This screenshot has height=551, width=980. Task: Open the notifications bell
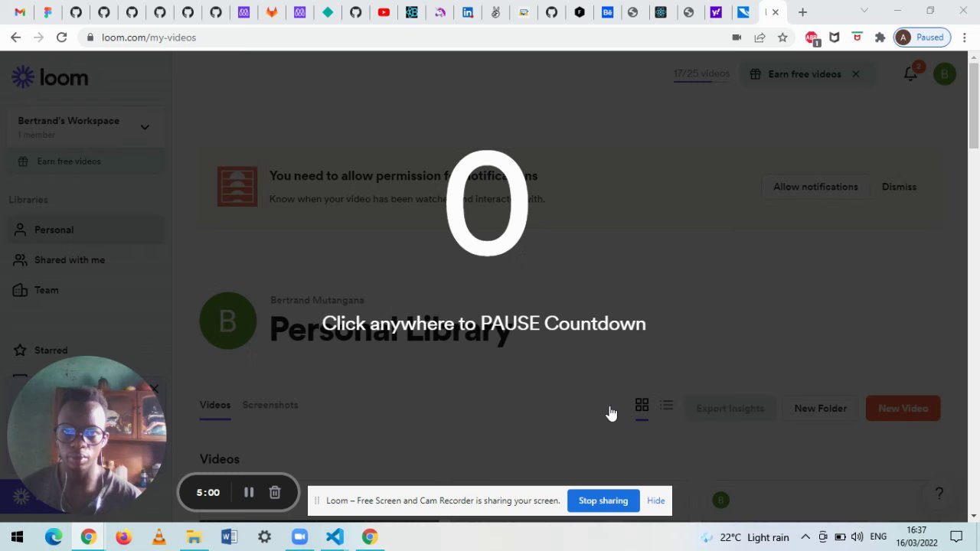click(910, 74)
